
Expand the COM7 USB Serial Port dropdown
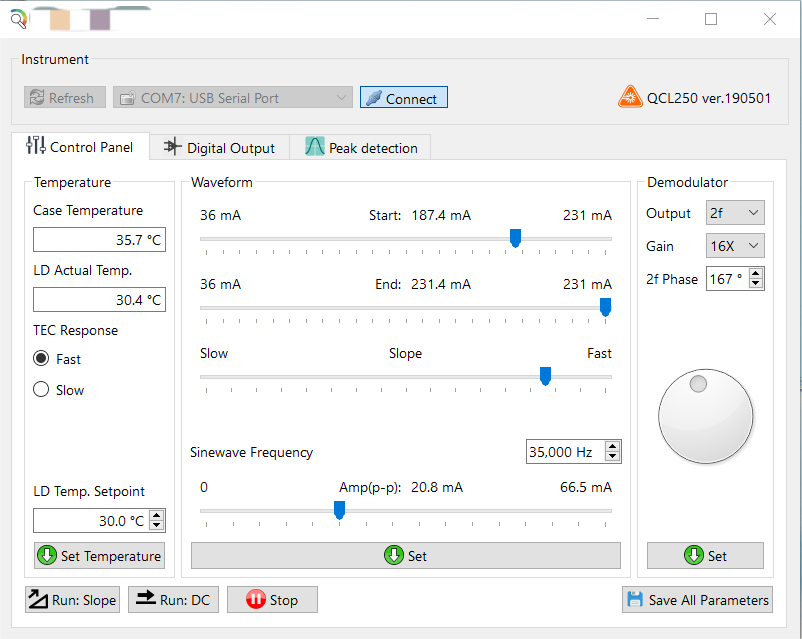(232, 98)
